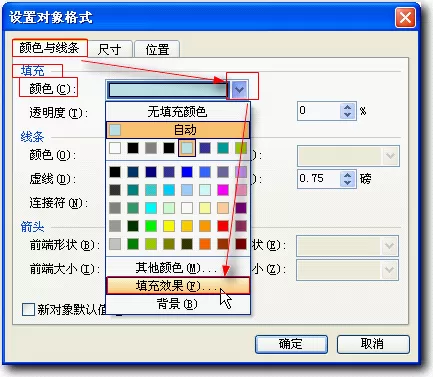433x377 pixels.
Task: Expand the fill 颜色(C) dropdown arrow
Action: coord(239,89)
